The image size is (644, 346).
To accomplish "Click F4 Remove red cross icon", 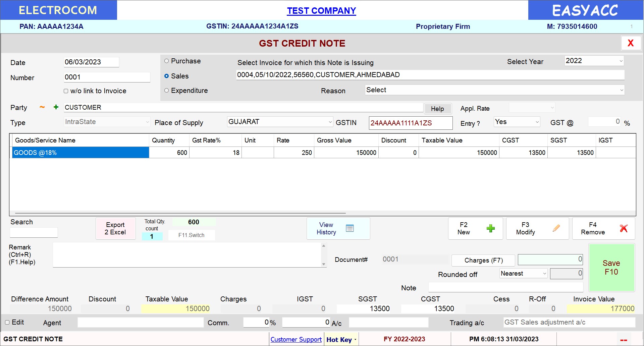I will pos(624,229).
